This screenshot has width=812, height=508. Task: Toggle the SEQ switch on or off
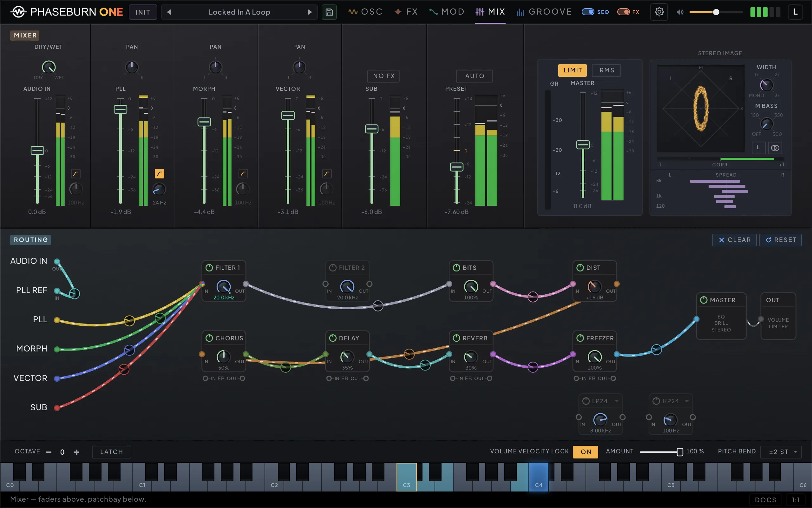tap(588, 12)
